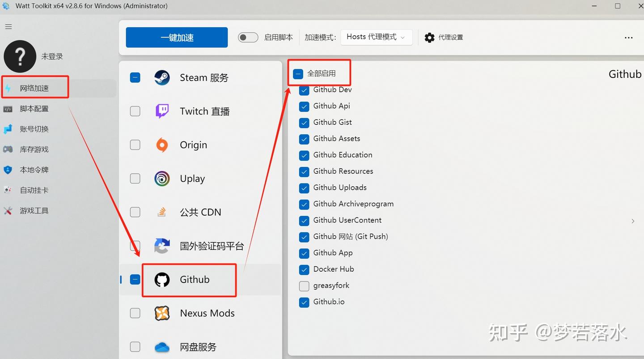Uncheck the Docker Hub checkbox
Viewport: 644px width, 359px height.
click(x=304, y=269)
